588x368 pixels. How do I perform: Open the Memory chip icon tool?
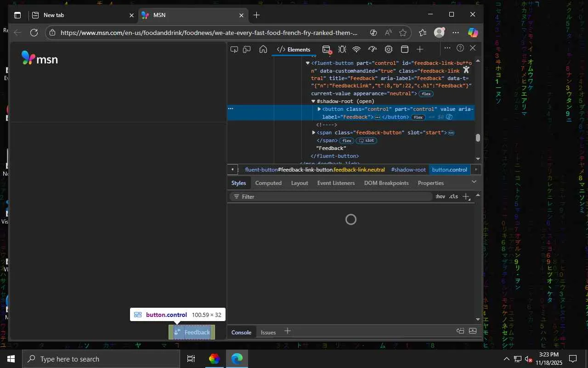[x=389, y=49]
